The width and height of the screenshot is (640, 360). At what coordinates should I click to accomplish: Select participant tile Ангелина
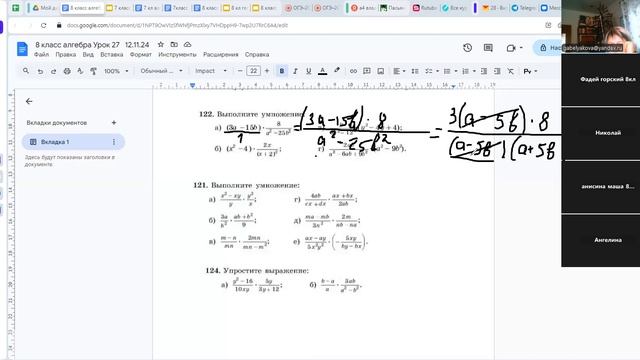[601, 240]
